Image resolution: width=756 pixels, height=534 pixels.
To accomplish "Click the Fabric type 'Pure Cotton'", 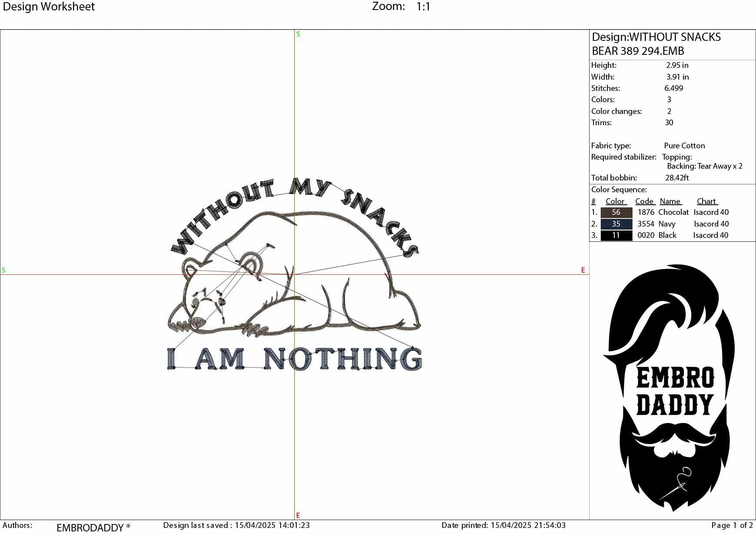I will [x=684, y=146].
